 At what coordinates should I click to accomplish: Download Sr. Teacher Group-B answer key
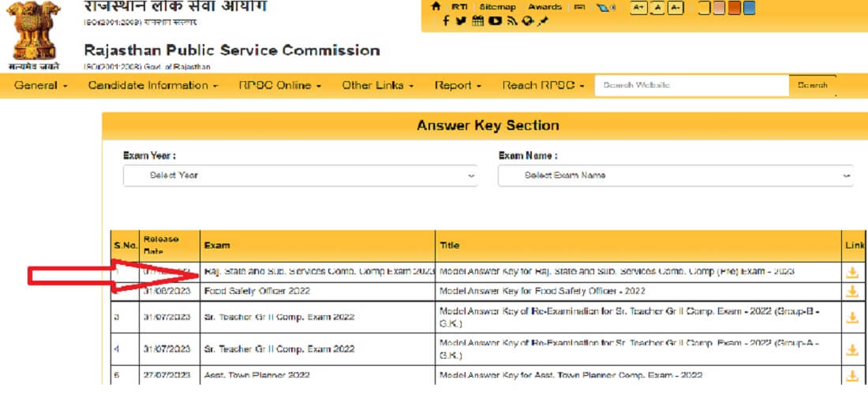(x=852, y=318)
